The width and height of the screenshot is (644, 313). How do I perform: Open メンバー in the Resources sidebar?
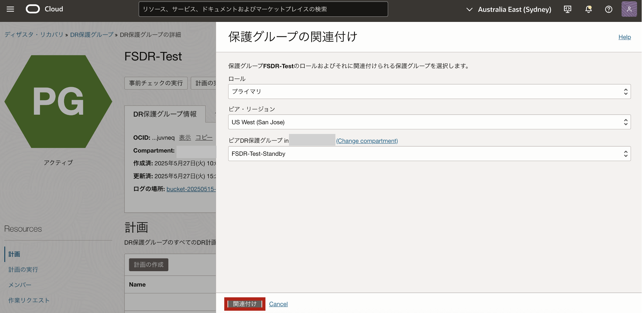(20, 285)
